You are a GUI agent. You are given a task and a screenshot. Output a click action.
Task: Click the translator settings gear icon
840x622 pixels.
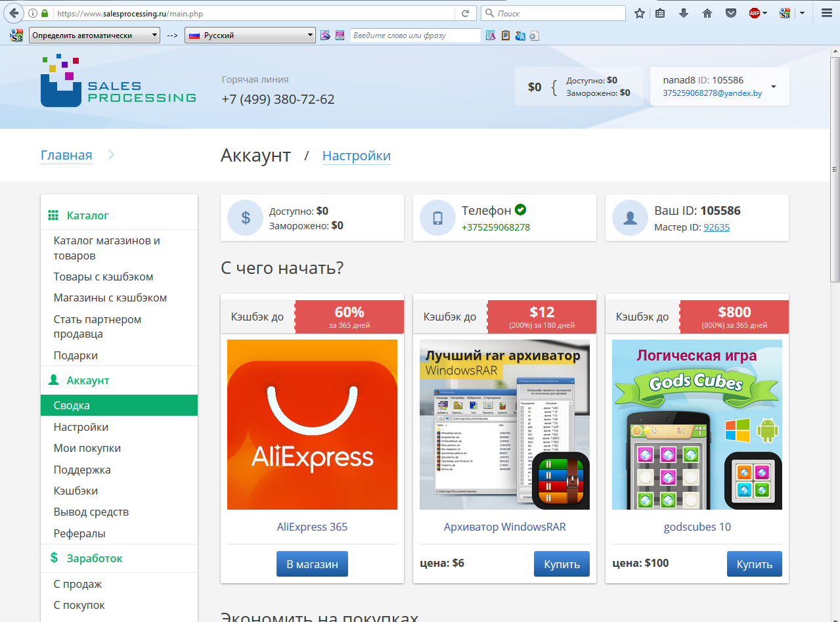pos(535,35)
